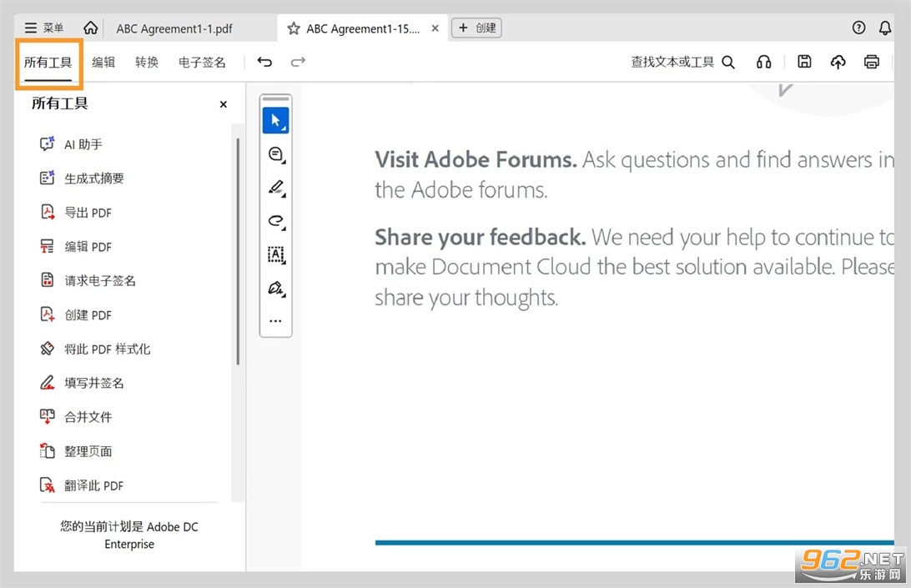Close the ABC Agreement1-15 tab
The width and height of the screenshot is (911, 588).
click(435, 28)
